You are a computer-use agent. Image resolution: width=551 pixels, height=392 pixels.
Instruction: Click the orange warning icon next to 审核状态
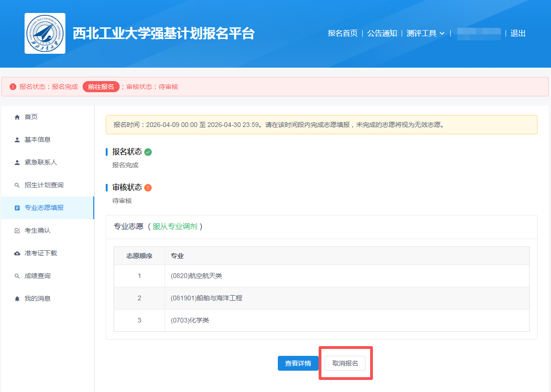pyautogui.click(x=148, y=188)
